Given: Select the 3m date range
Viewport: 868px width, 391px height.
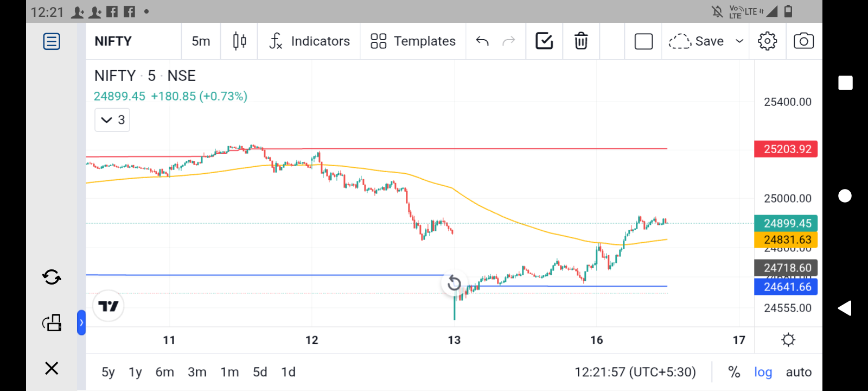Looking at the screenshot, I should tap(197, 372).
